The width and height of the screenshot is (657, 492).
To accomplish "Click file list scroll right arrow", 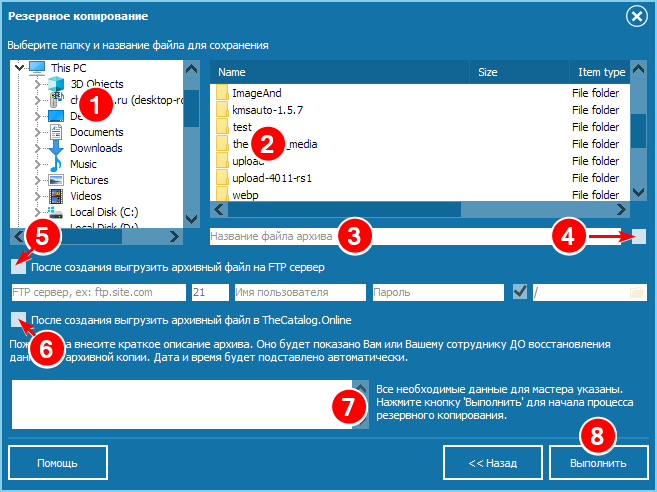I will [x=622, y=210].
